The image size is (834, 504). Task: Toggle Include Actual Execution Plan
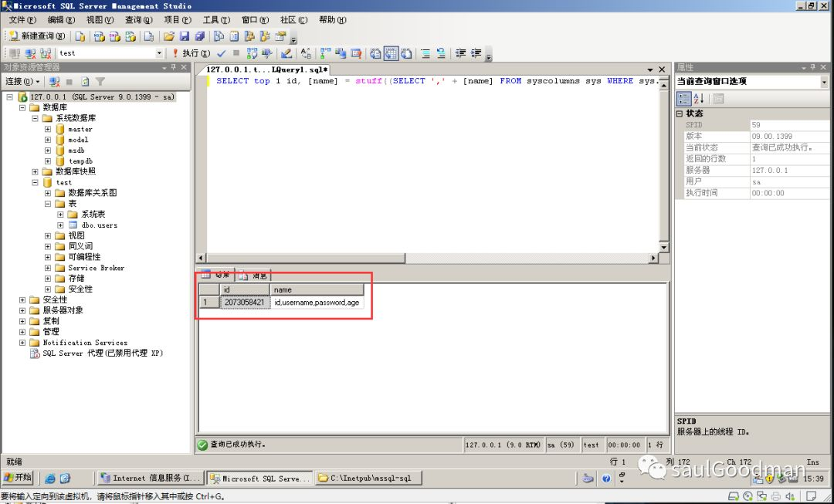326,53
